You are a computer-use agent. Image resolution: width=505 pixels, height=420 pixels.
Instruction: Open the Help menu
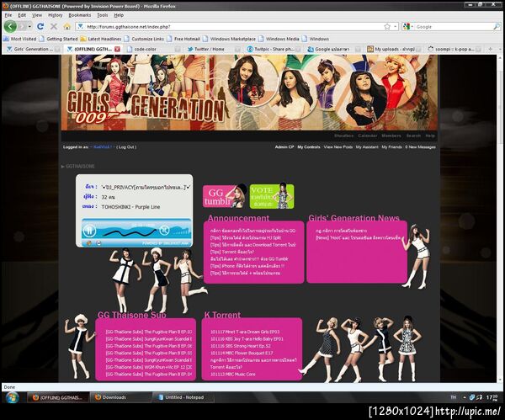(x=119, y=15)
